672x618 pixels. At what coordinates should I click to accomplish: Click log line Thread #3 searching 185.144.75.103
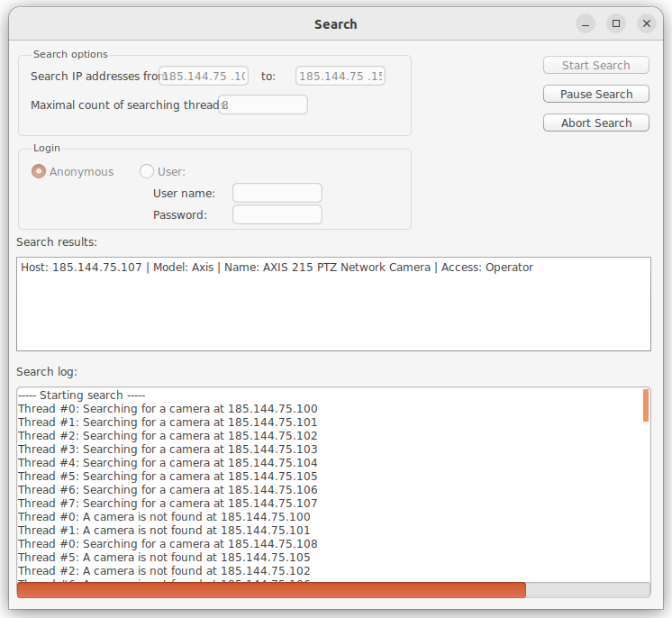[x=168, y=450]
